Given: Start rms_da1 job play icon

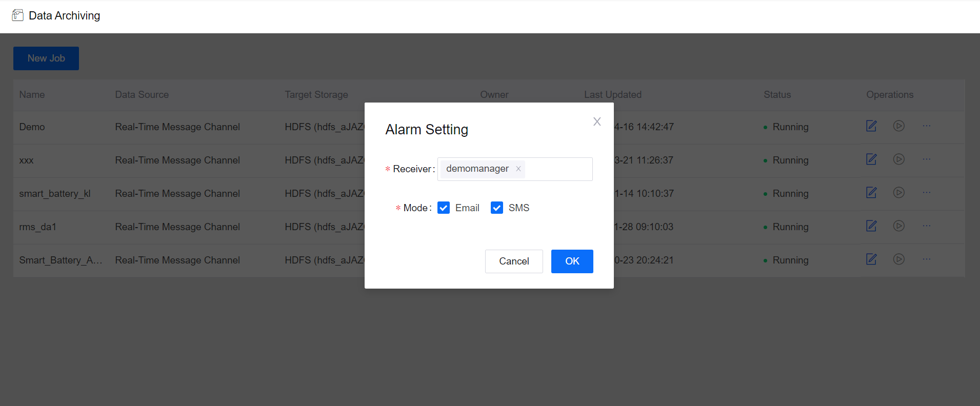Looking at the screenshot, I should [x=899, y=226].
